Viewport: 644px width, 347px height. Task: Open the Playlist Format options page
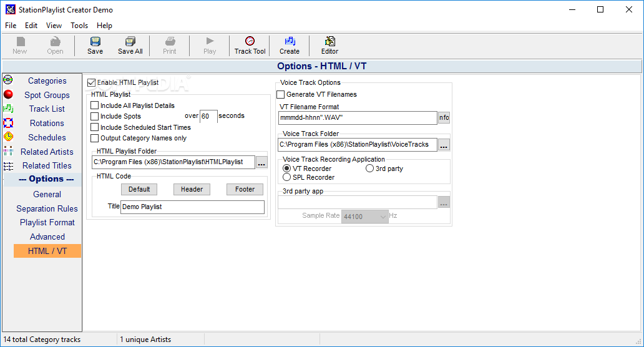click(47, 223)
